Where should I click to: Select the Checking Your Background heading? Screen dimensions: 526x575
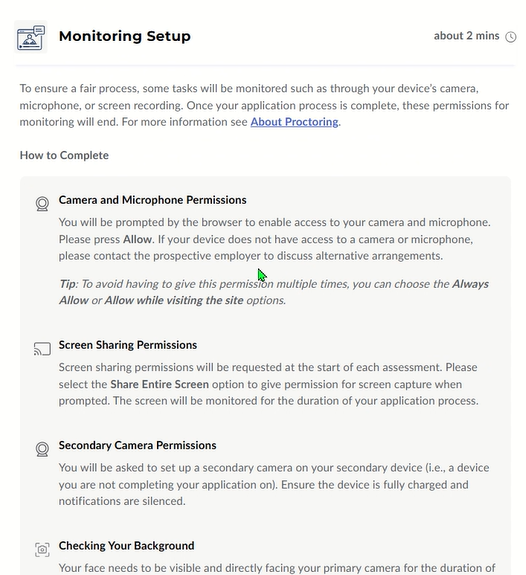pyautogui.click(x=127, y=546)
